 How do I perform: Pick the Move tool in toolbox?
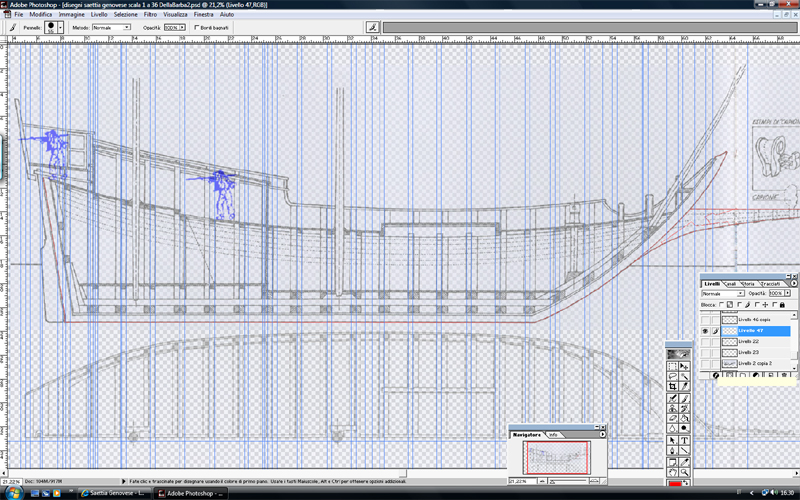685,367
